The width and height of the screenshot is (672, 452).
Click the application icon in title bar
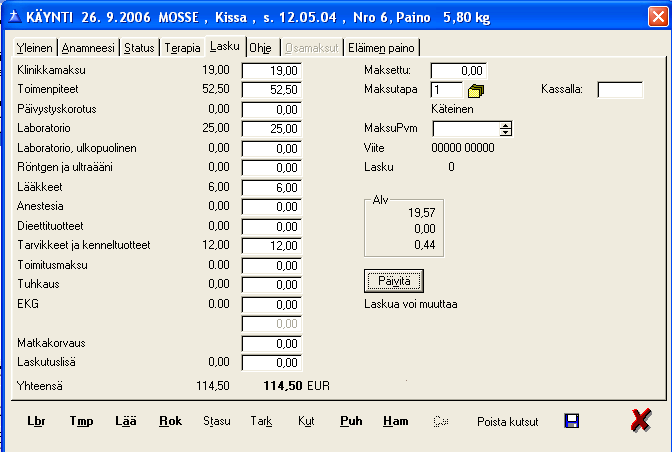tap(15, 17)
